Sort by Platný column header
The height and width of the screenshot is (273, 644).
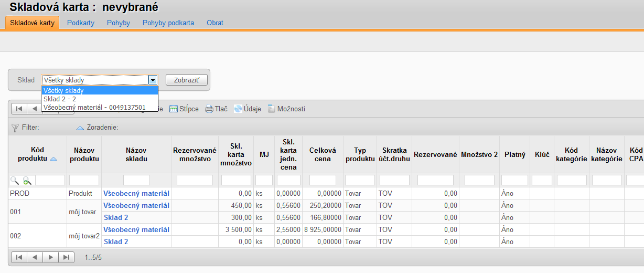tap(514, 155)
